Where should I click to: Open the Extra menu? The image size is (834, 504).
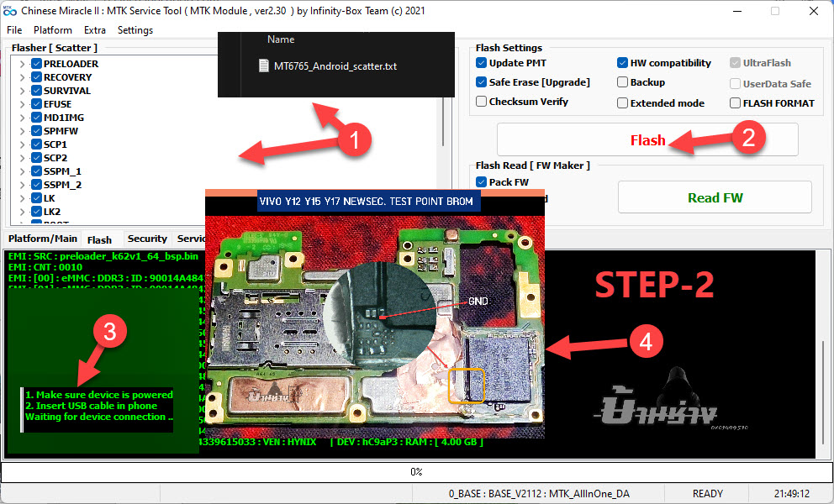[x=95, y=30]
